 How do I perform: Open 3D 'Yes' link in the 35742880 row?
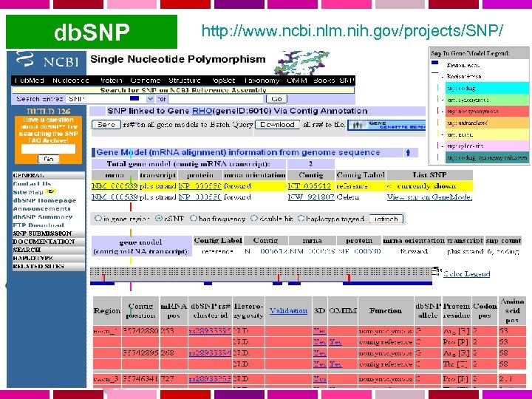click(x=320, y=330)
